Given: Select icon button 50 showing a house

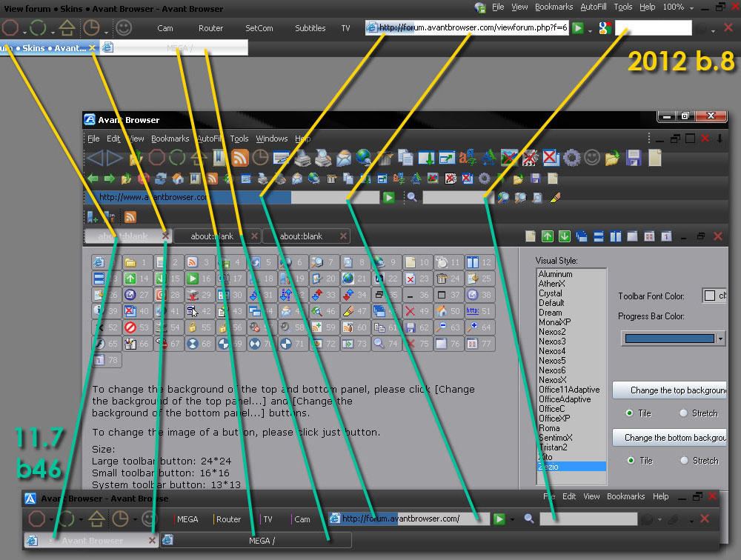Looking at the screenshot, I should point(448,311).
